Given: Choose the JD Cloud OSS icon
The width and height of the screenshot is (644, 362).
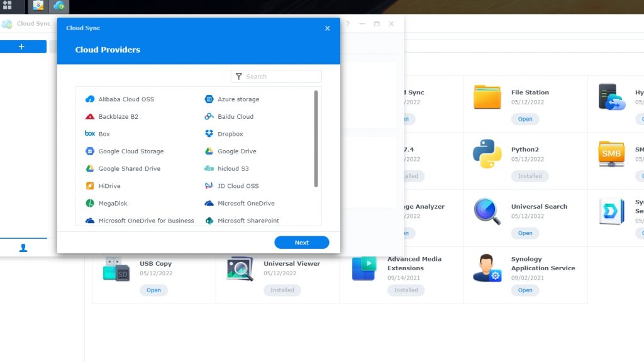Looking at the screenshot, I should (x=209, y=185).
